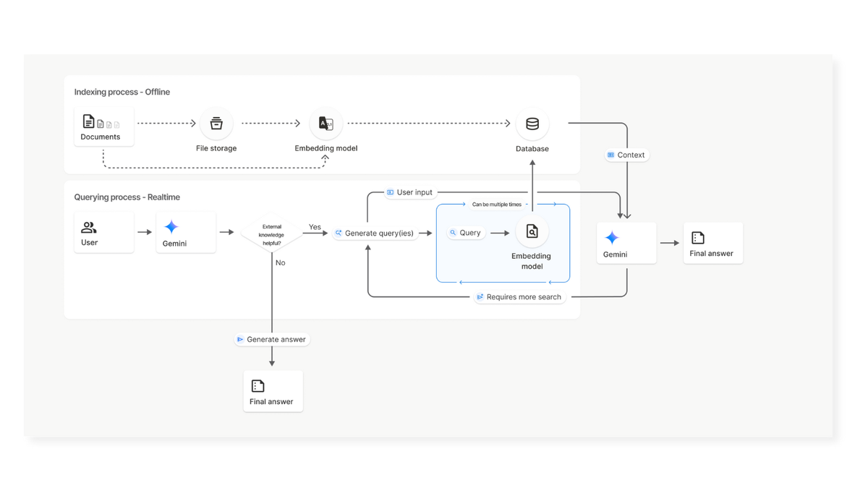The height and width of the screenshot is (488, 868).
Task: Click 'Embedding model' label in indexing section
Action: coord(326,148)
